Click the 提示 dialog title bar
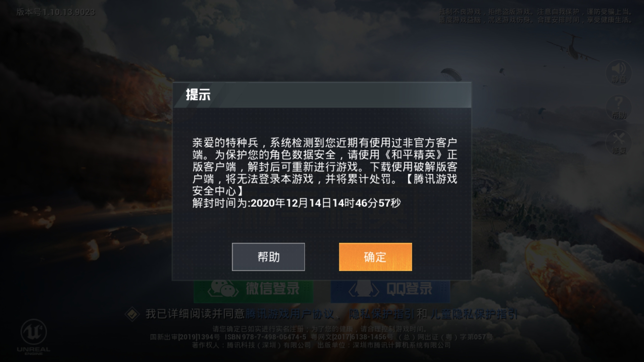The height and width of the screenshot is (362, 644). click(x=322, y=95)
